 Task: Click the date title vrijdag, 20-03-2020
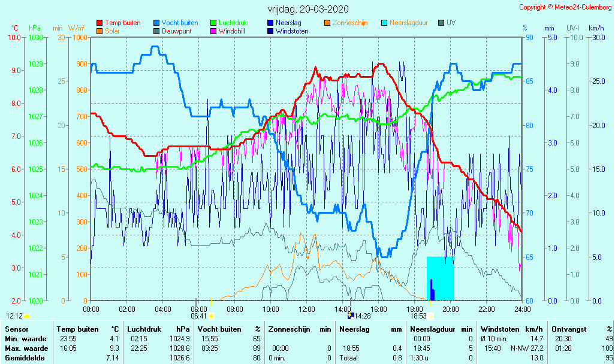(307, 9)
